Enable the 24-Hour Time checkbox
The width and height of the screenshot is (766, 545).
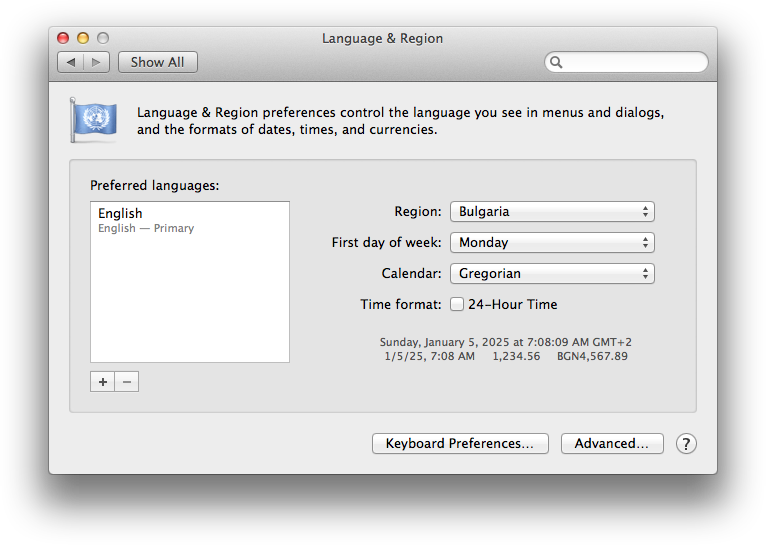coord(457,304)
